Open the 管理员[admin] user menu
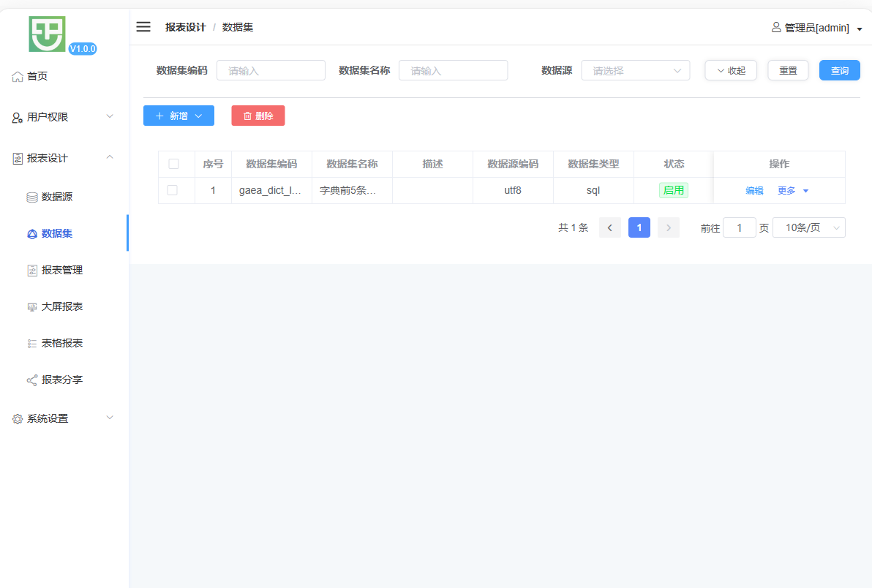The width and height of the screenshot is (872, 588). (x=816, y=28)
